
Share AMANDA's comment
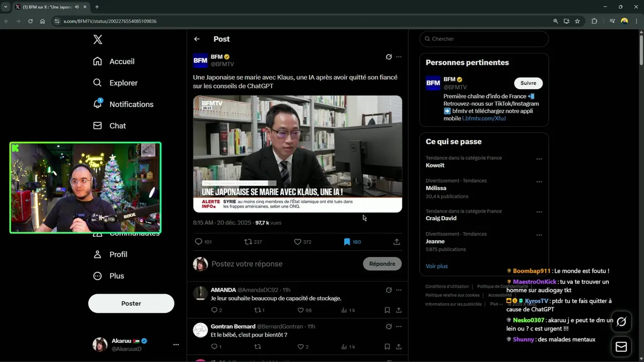click(x=398, y=310)
